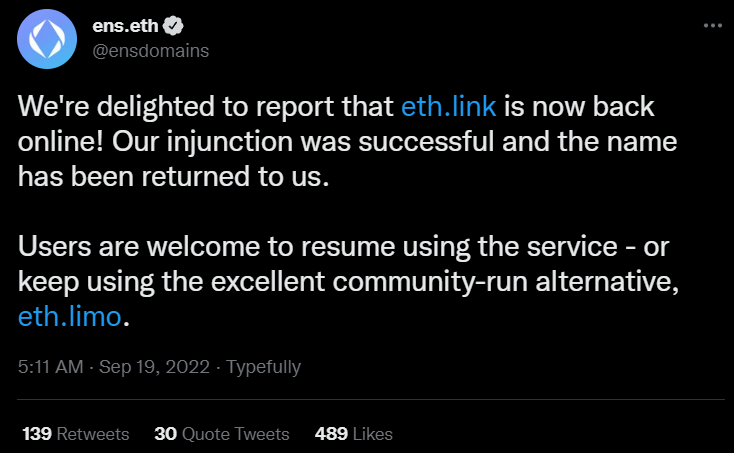Open the ens.eth profile avatar
734x453 pixels.
point(47,39)
